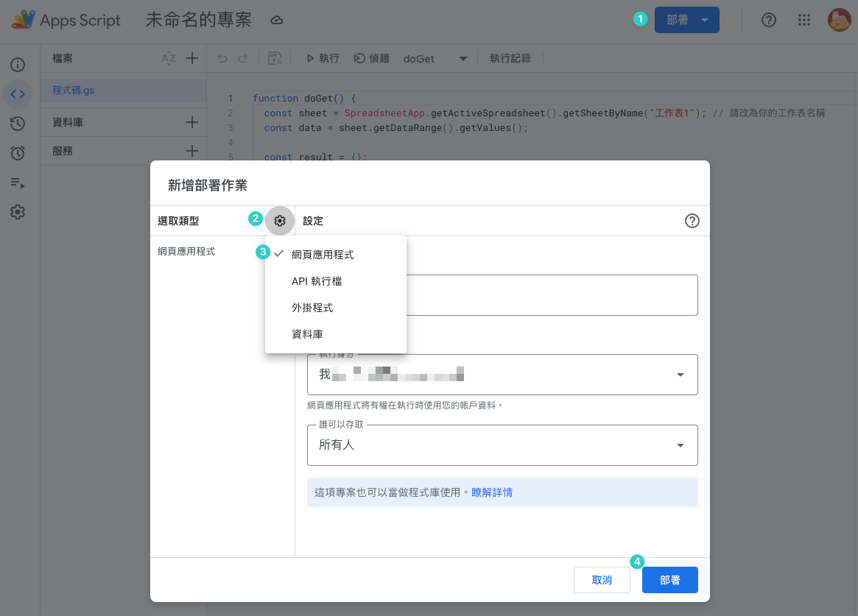Start debugging with 偵錯 button
Image resolution: width=858 pixels, height=616 pixels.
(x=371, y=58)
